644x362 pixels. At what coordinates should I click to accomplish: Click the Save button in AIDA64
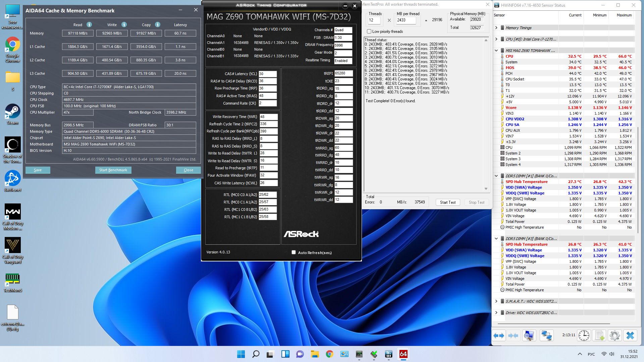coord(38,170)
